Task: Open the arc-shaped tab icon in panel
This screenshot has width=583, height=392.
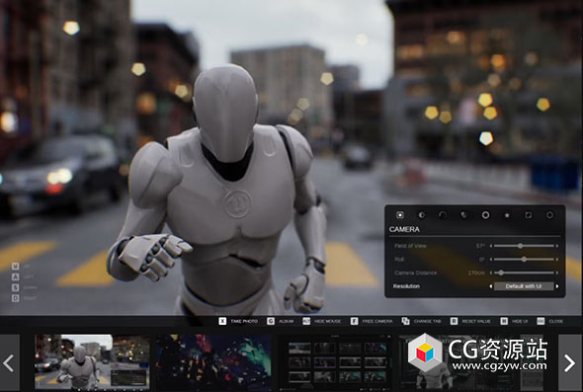Action: [x=443, y=215]
